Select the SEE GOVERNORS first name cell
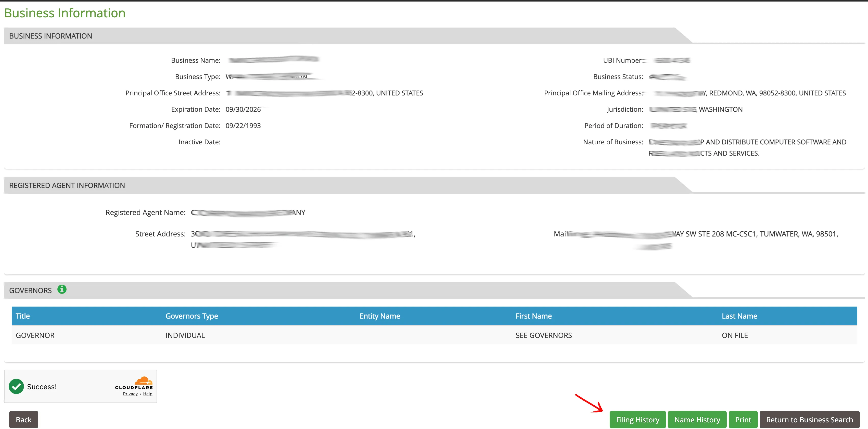 543,335
